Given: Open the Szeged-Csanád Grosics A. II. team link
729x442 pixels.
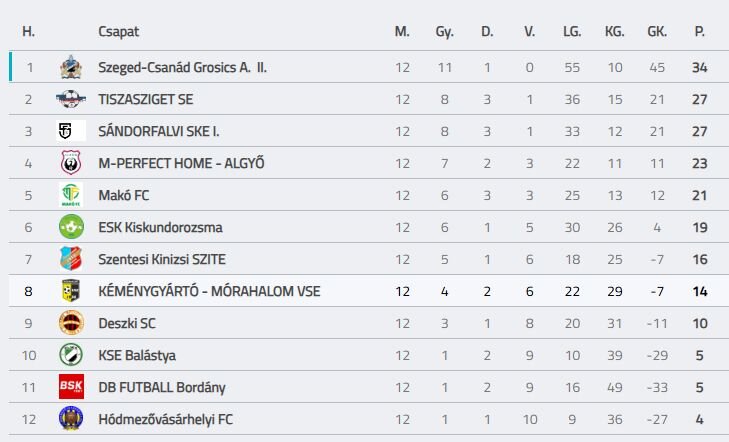Looking at the screenshot, I should coord(183,68).
